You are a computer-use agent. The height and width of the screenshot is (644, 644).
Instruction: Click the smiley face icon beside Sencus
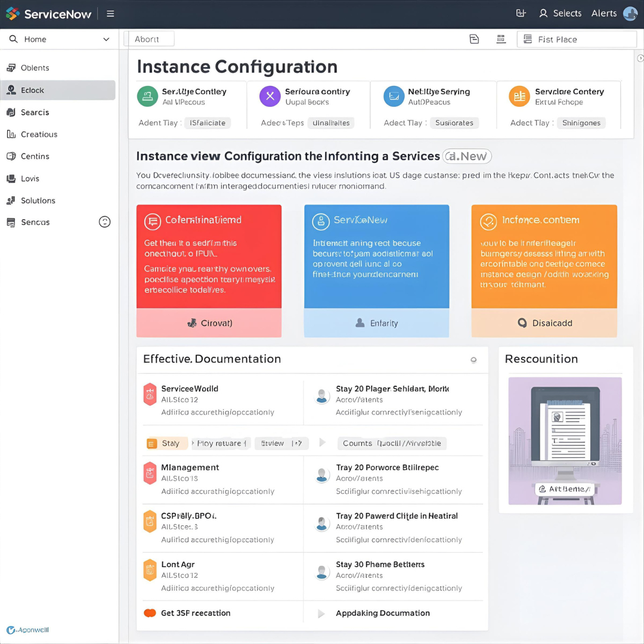pyautogui.click(x=104, y=222)
